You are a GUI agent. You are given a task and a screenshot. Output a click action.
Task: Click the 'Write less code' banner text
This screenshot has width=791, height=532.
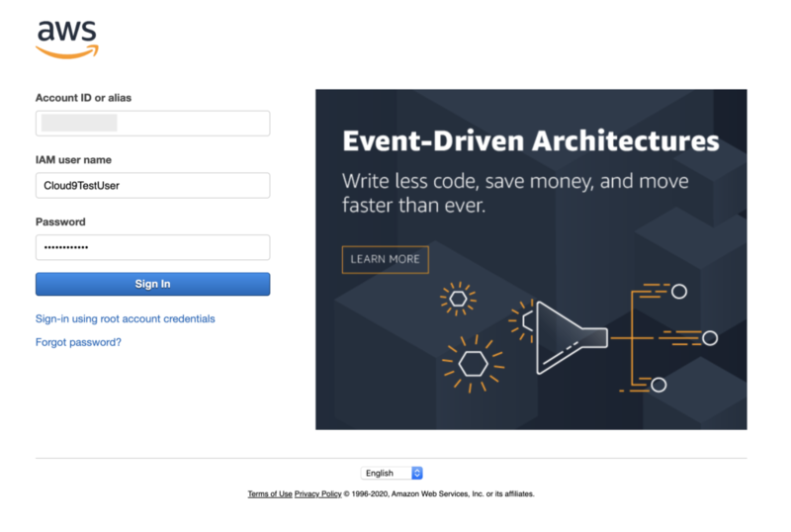pyautogui.click(x=515, y=193)
